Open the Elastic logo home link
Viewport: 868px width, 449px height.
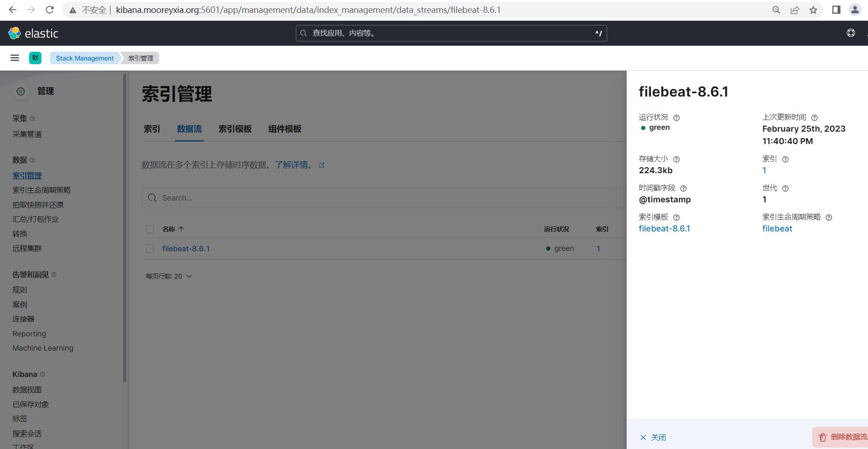[x=33, y=33]
